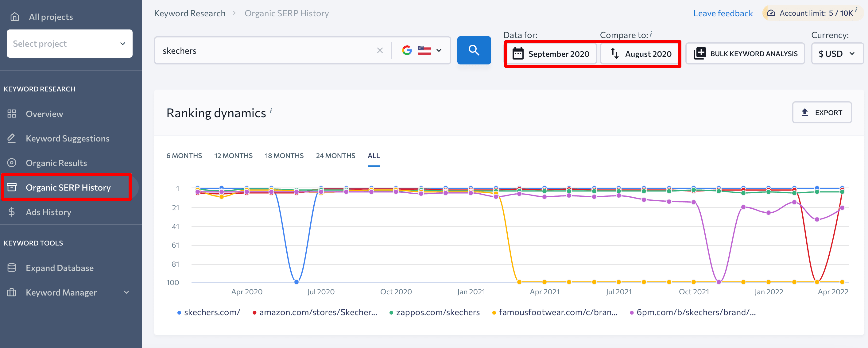Viewport: 868px width, 348px height.
Task: Click the purple point at rank 100 near Oct 2021
Action: tap(719, 282)
